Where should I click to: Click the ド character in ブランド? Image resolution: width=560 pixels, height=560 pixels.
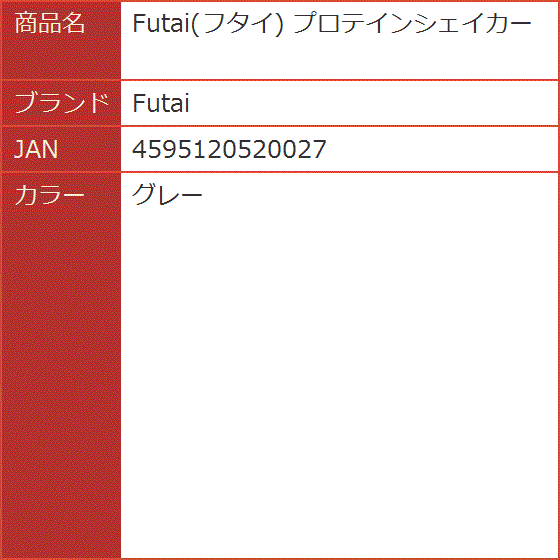coord(98,103)
